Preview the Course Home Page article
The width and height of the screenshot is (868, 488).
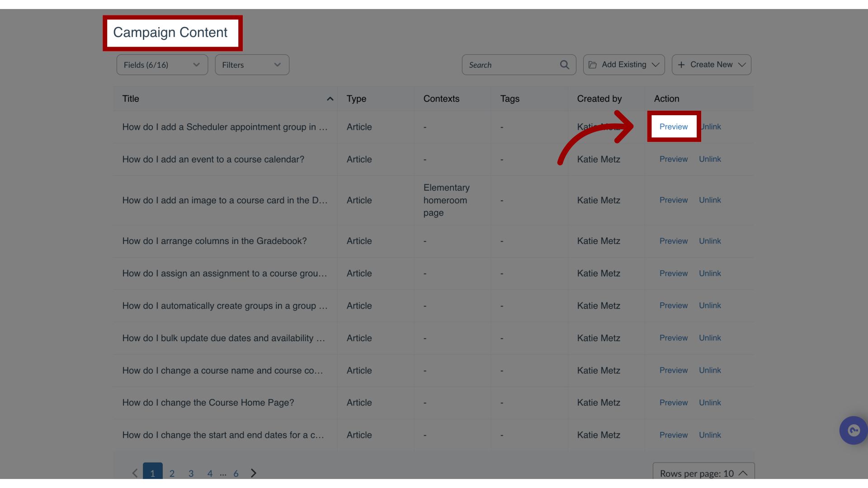pos(674,402)
